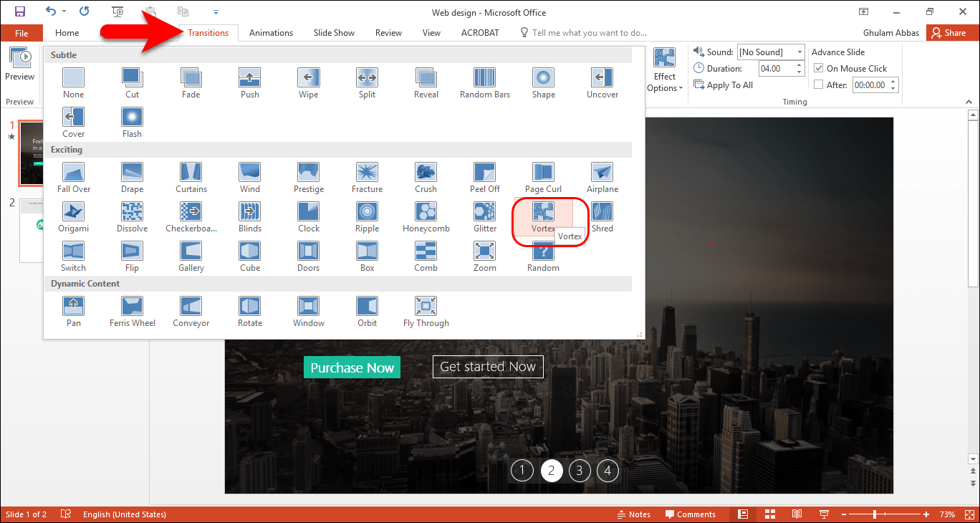This screenshot has width=980, height=523.
Task: Open the Slide Show tab
Action: click(x=334, y=33)
